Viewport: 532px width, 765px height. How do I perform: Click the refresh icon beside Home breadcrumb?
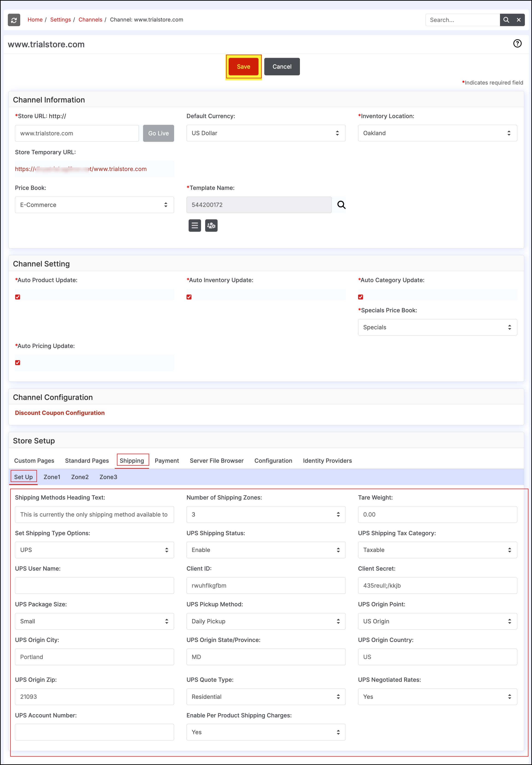[x=14, y=20]
